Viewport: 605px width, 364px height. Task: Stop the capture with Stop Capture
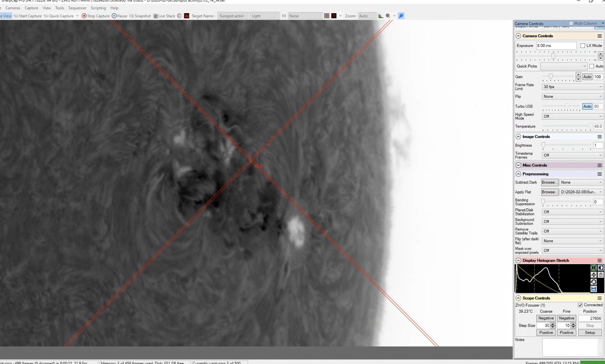click(x=96, y=16)
